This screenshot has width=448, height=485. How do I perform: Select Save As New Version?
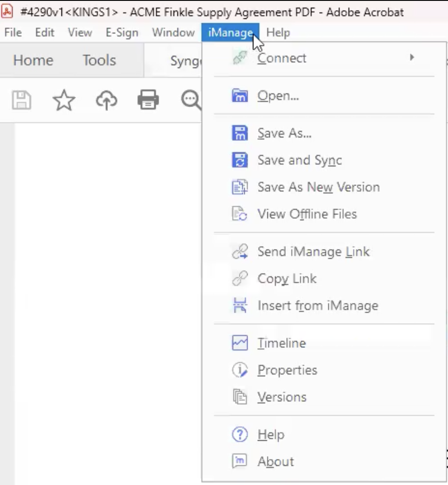tap(318, 187)
